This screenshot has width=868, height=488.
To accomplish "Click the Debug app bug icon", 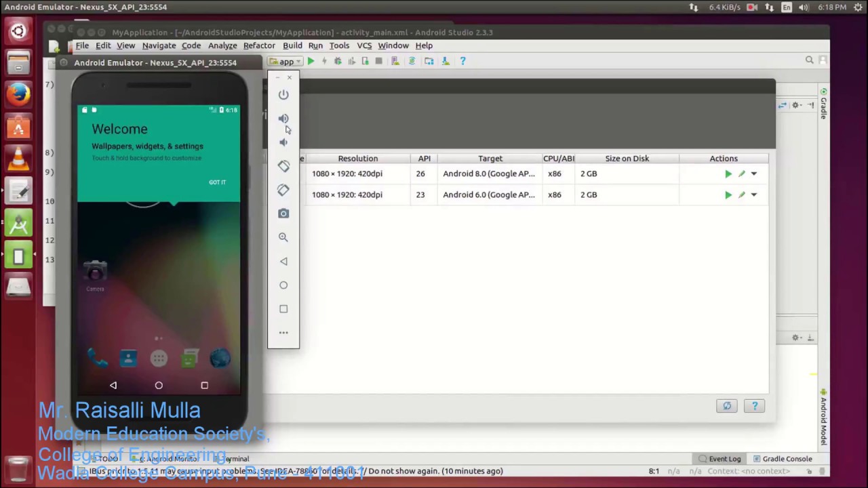I will tap(338, 61).
